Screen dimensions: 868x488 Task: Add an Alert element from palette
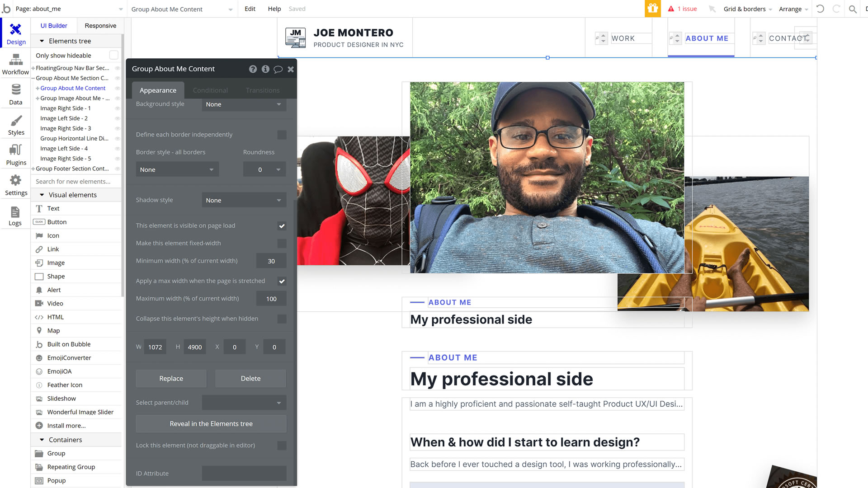tap(76, 290)
